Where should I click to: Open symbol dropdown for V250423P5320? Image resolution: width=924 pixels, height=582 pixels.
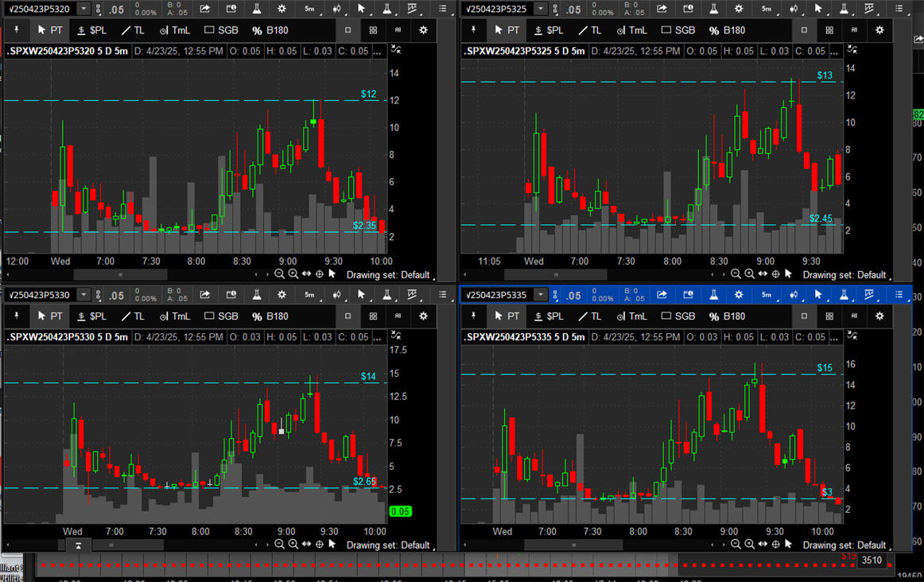83,9
